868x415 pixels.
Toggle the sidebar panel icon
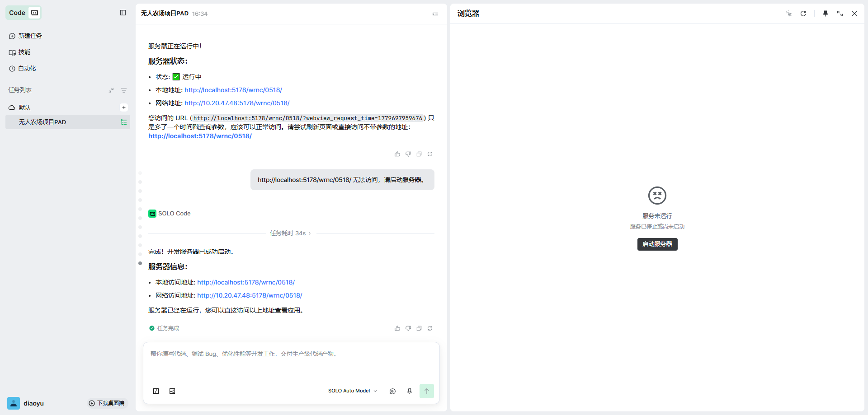click(x=123, y=13)
